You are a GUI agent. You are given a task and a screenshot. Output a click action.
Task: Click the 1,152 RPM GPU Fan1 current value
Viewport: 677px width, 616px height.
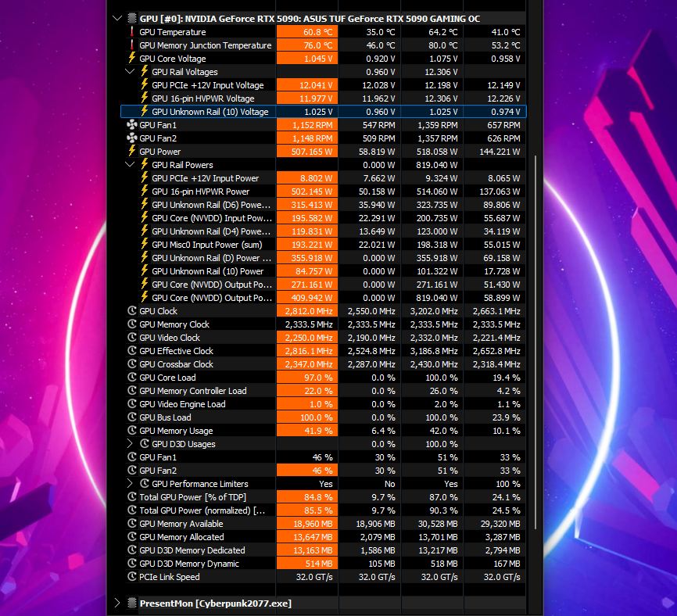pos(312,125)
